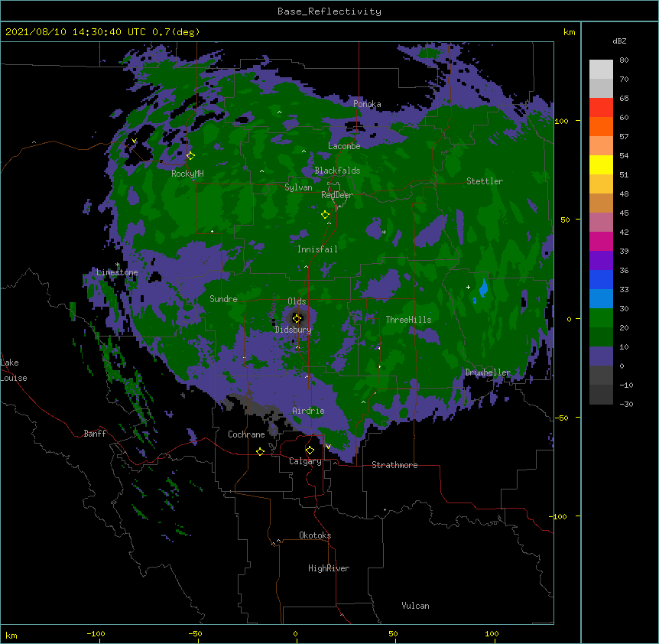This screenshot has height=644, width=659.
Task: Click the RockyMH label
Action: [187, 174]
